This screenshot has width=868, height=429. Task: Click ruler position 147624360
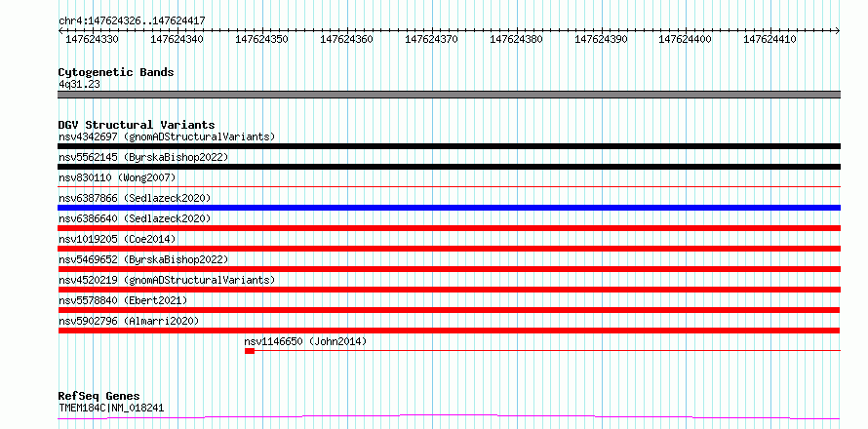click(346, 39)
